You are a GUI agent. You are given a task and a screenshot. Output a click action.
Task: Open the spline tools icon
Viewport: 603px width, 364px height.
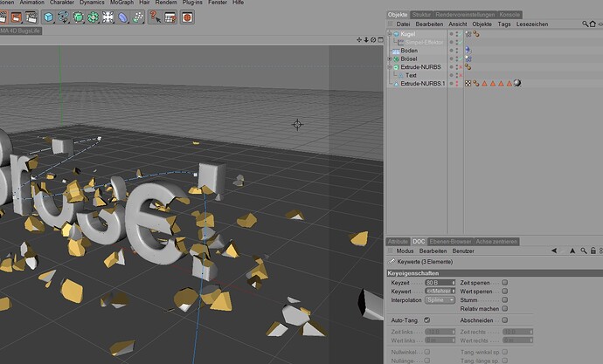(x=64, y=17)
